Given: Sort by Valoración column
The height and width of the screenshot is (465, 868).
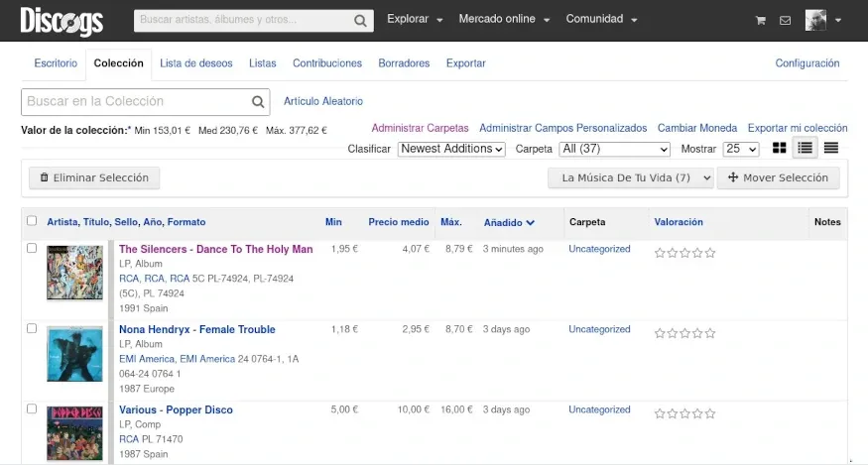Looking at the screenshot, I should [x=679, y=222].
